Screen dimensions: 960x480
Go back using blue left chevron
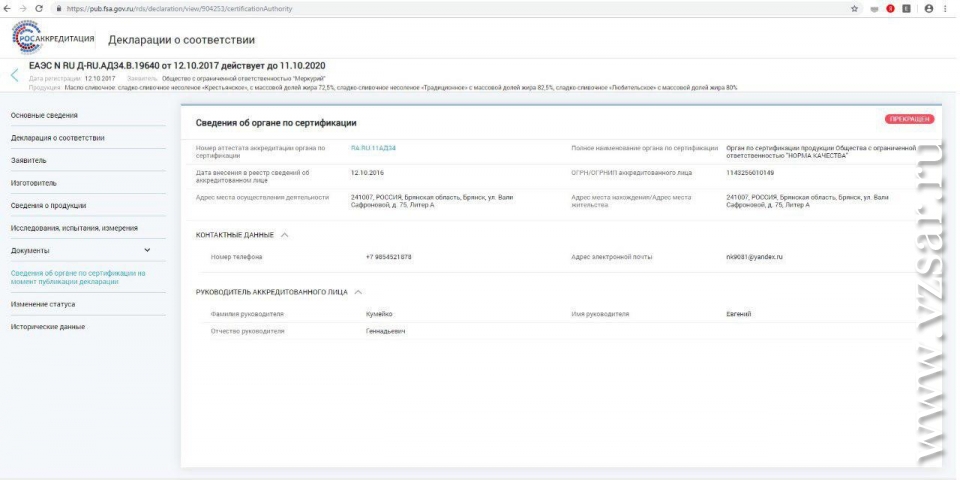(x=14, y=76)
